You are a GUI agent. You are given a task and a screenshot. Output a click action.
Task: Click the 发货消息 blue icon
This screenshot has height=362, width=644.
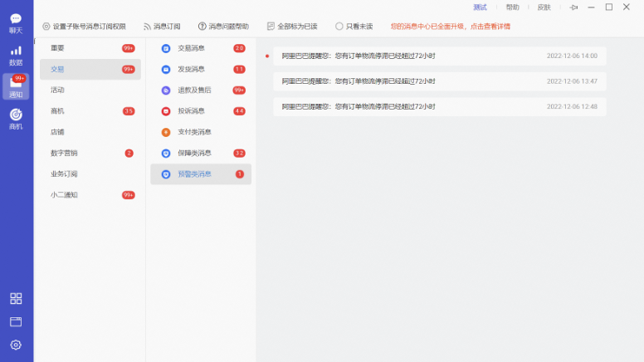point(166,70)
